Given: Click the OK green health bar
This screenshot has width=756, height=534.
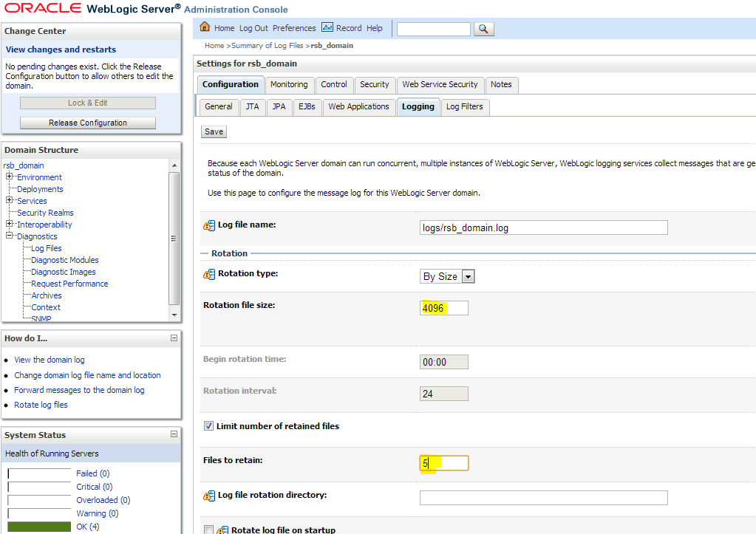Looking at the screenshot, I should pos(39,527).
